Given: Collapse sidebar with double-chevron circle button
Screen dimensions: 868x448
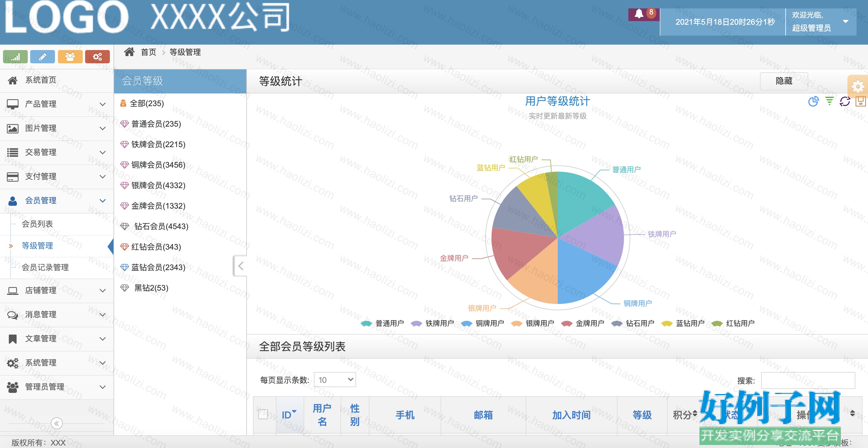Looking at the screenshot, I should (57, 423).
